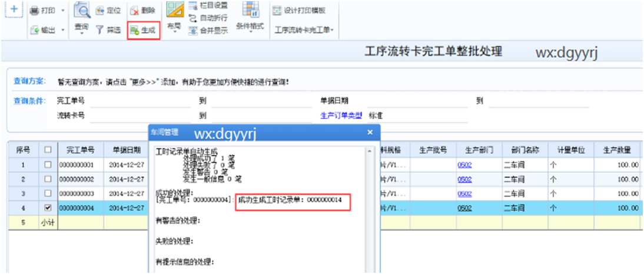This screenshot has width=644, height=274.
Task: Click the blue 生产订单类型 label link
Action: (x=341, y=115)
